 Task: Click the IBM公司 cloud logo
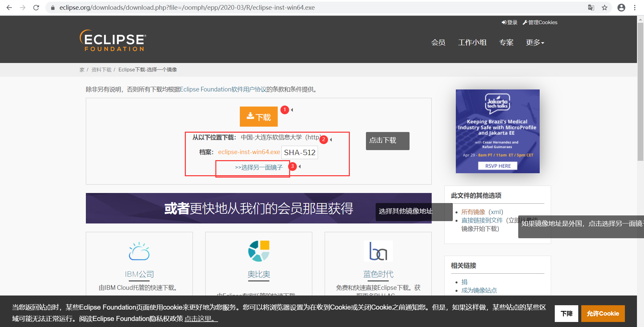[139, 251]
